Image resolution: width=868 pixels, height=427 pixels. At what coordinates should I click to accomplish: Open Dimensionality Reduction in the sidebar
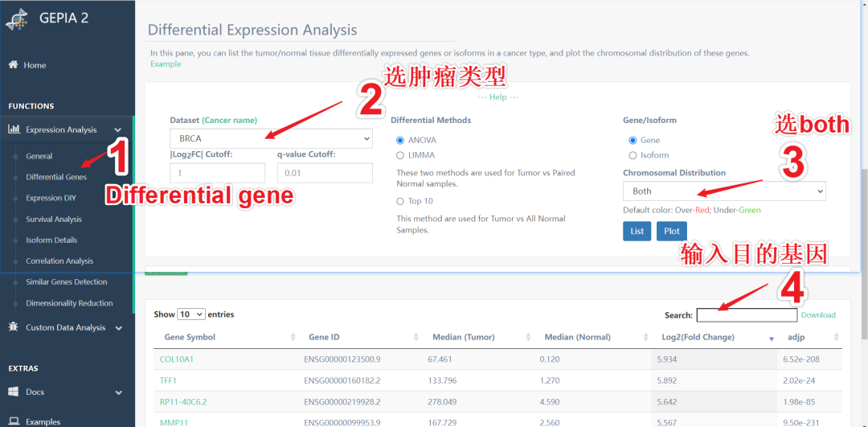[x=69, y=303]
